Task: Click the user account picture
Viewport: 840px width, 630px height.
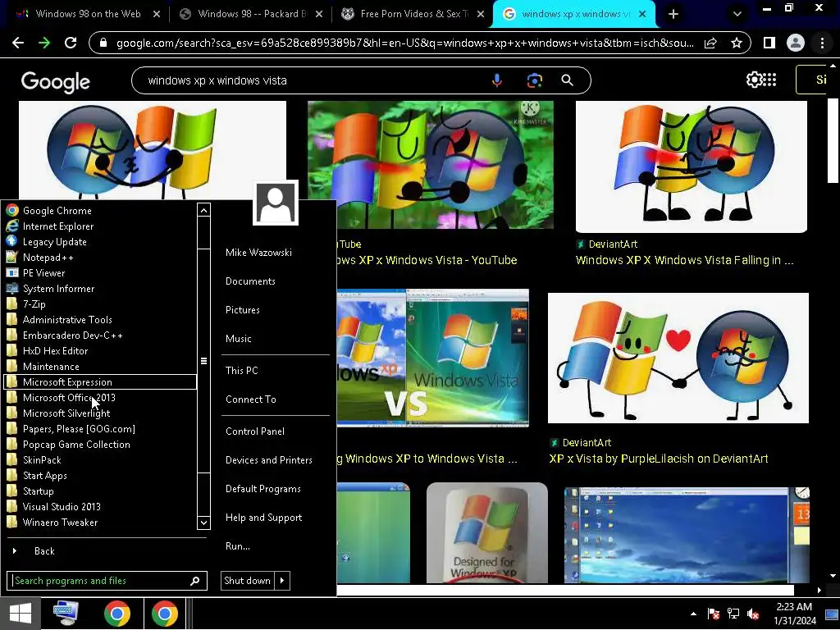Action: 276,203
